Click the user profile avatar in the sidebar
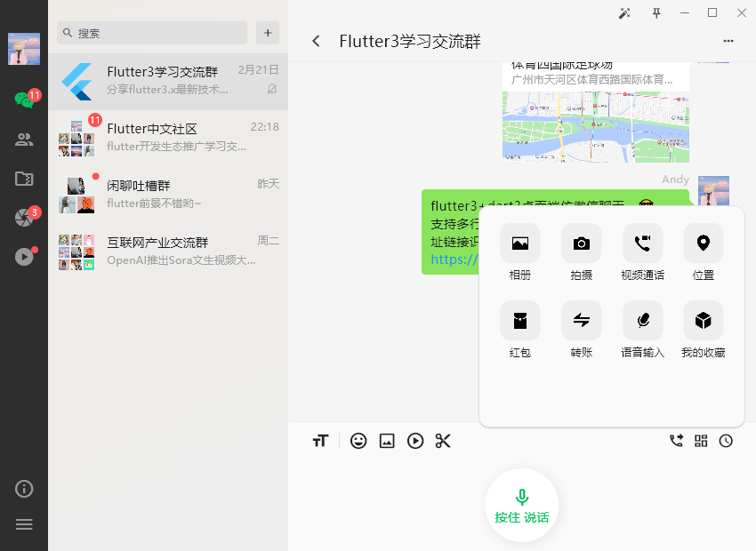 24,49
